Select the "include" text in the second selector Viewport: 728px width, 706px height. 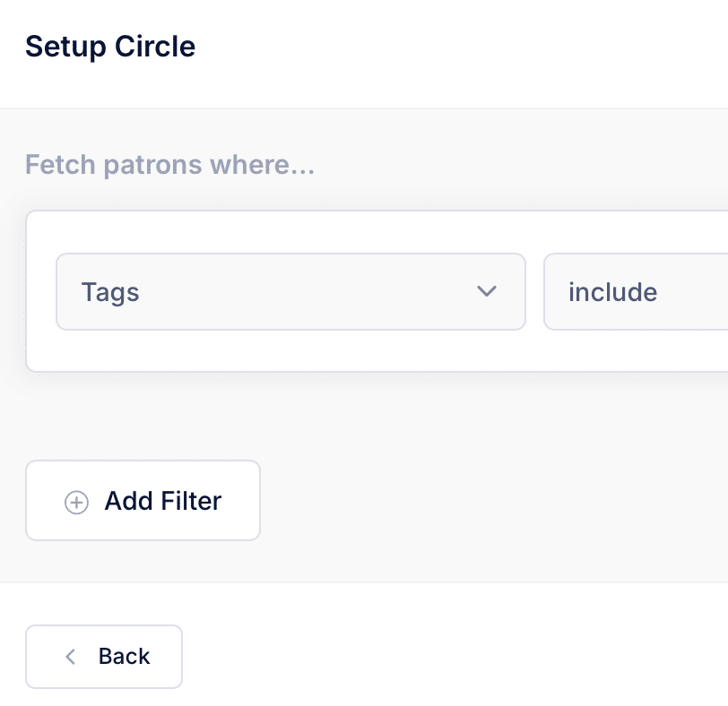[x=612, y=292]
